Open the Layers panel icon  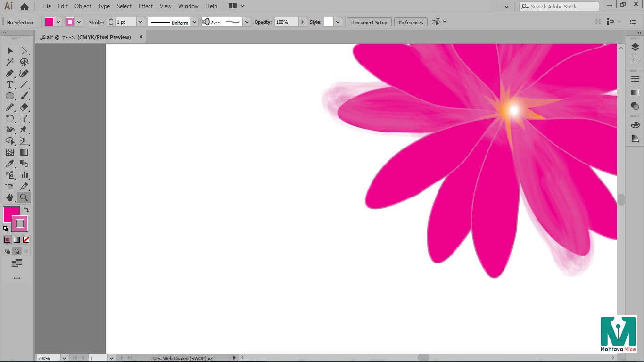point(635,47)
